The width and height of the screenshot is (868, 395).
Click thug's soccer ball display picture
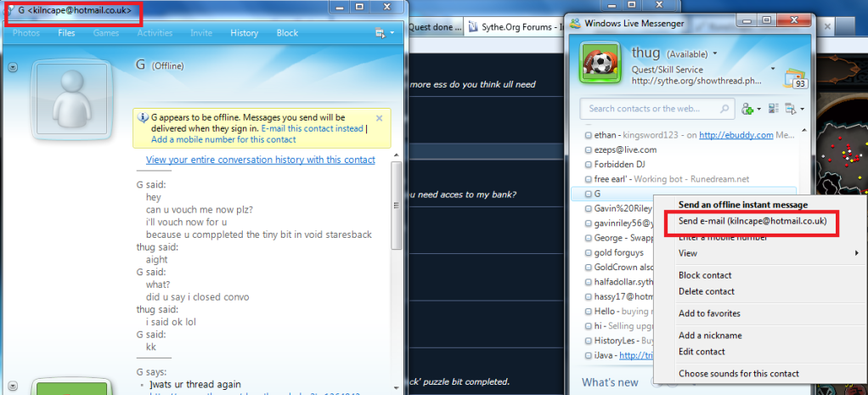[599, 63]
